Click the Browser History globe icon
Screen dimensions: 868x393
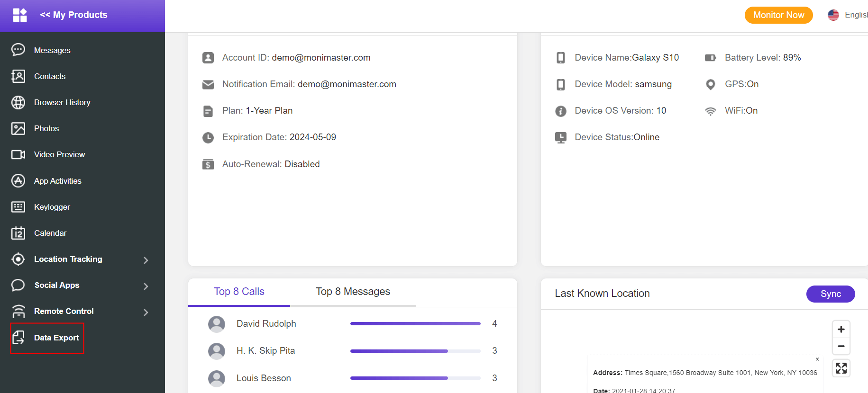(x=18, y=102)
